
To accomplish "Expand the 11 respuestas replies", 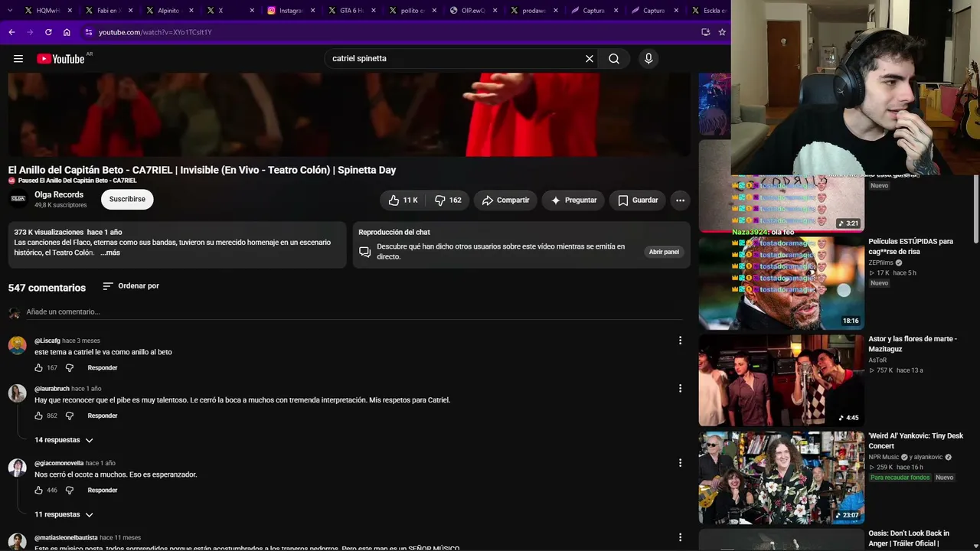I will point(64,515).
